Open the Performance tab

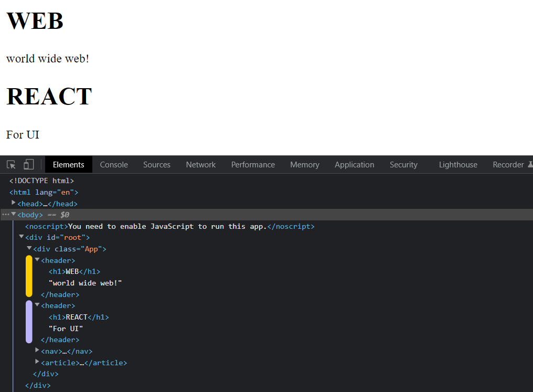tap(253, 165)
